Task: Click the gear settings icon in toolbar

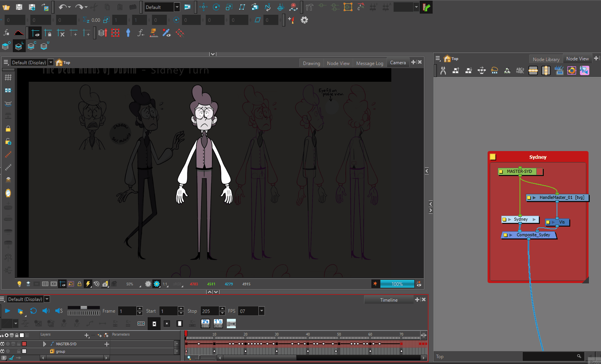Action: tap(304, 20)
